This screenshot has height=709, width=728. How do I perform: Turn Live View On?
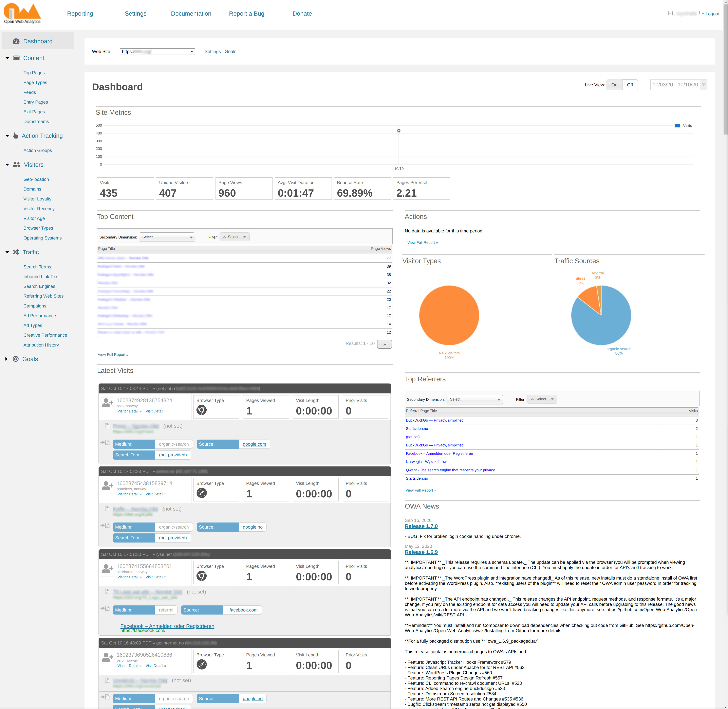point(614,85)
